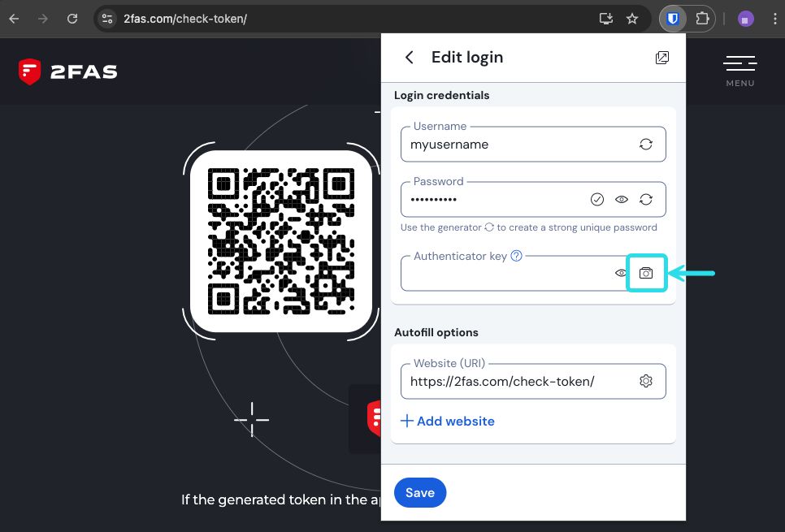
Task: Capture QR code with the camera icon
Action: (646, 273)
